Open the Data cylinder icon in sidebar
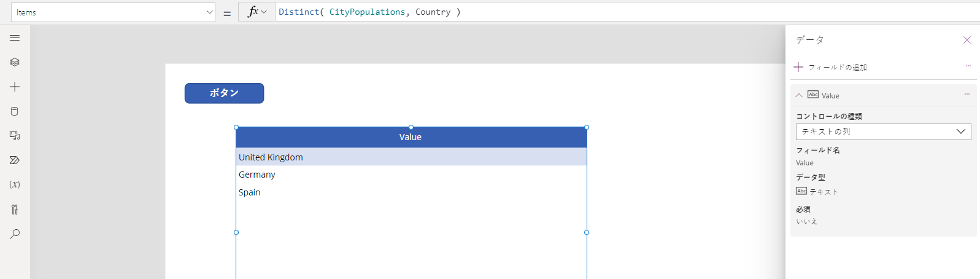This screenshot has width=980, height=279. click(x=15, y=111)
